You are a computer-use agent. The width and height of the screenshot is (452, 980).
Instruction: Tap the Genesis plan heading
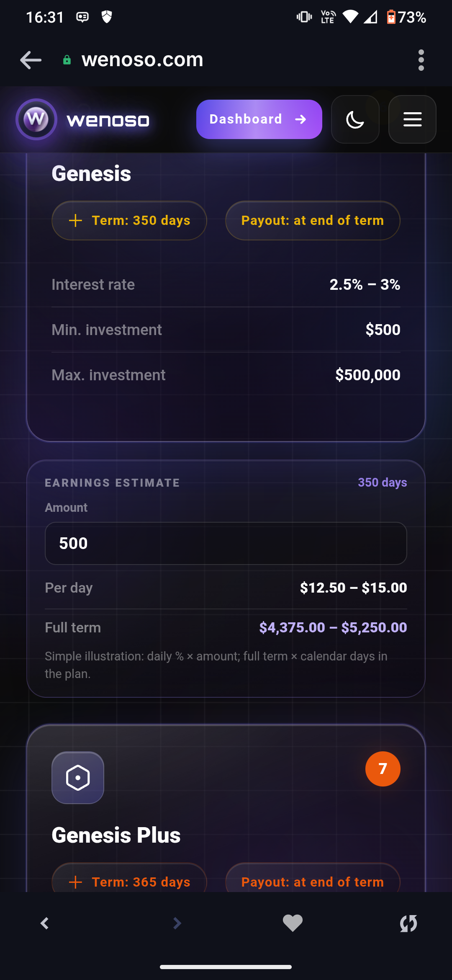click(91, 173)
